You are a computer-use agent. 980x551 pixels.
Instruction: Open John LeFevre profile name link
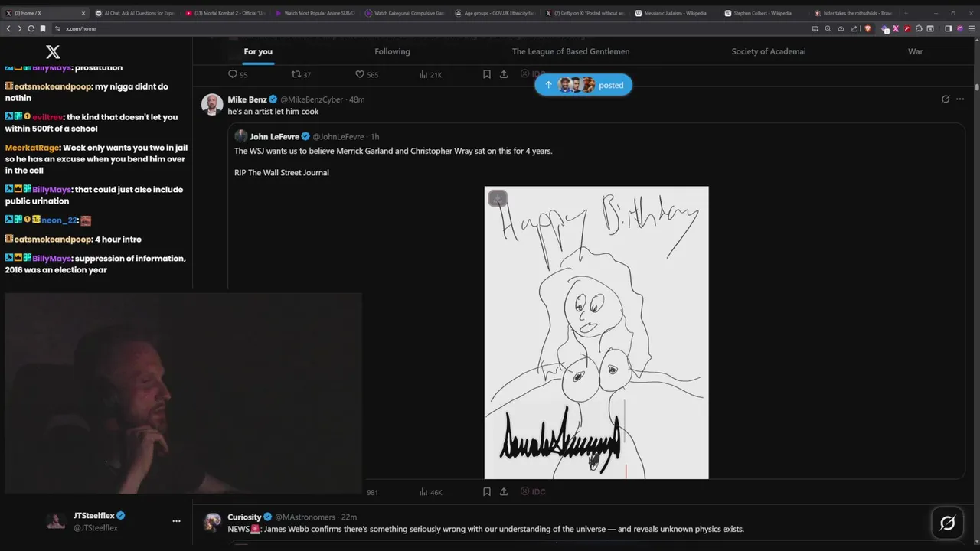pos(274,136)
